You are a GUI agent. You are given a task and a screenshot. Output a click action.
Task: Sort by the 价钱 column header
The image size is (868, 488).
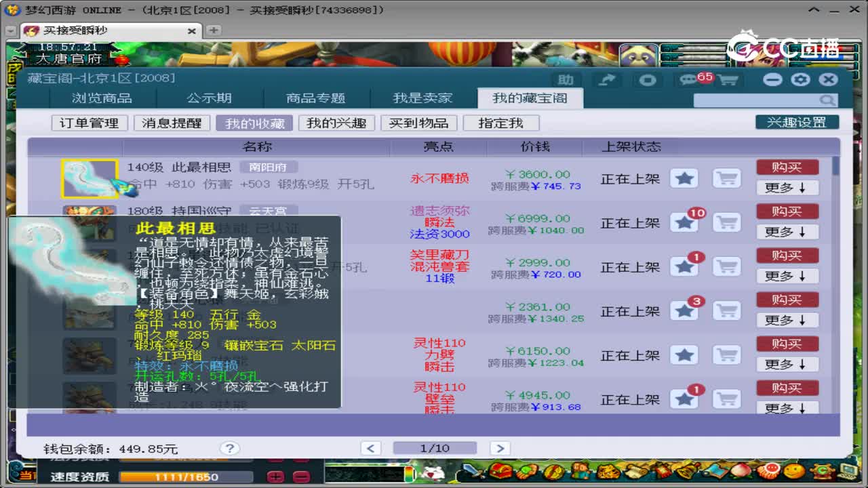point(535,146)
